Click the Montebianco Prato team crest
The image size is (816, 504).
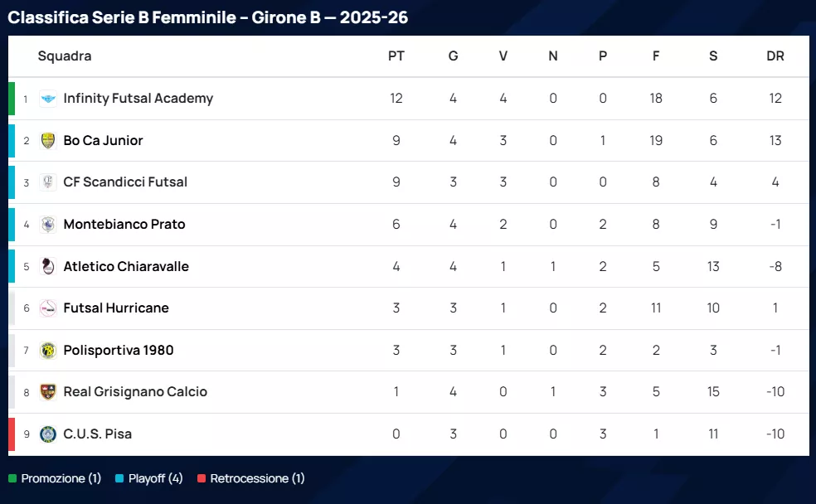point(48,225)
